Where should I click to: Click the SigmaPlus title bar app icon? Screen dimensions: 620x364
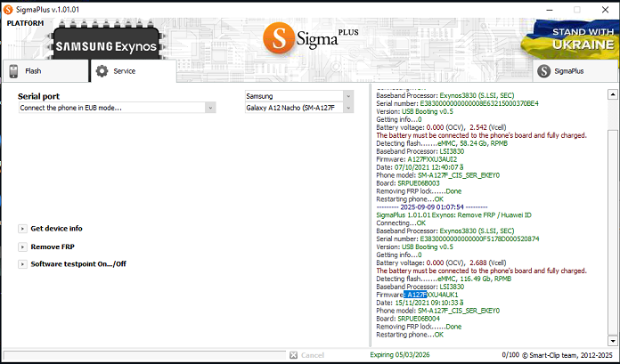[8, 10]
